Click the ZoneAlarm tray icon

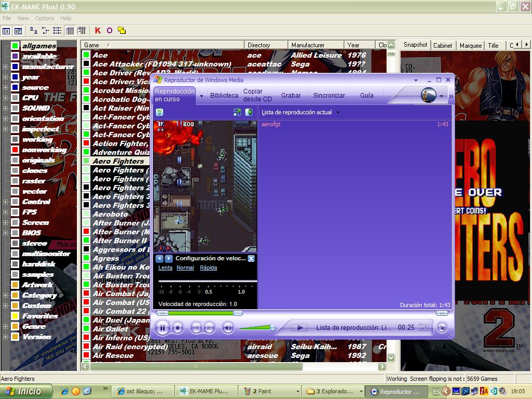coord(484,391)
